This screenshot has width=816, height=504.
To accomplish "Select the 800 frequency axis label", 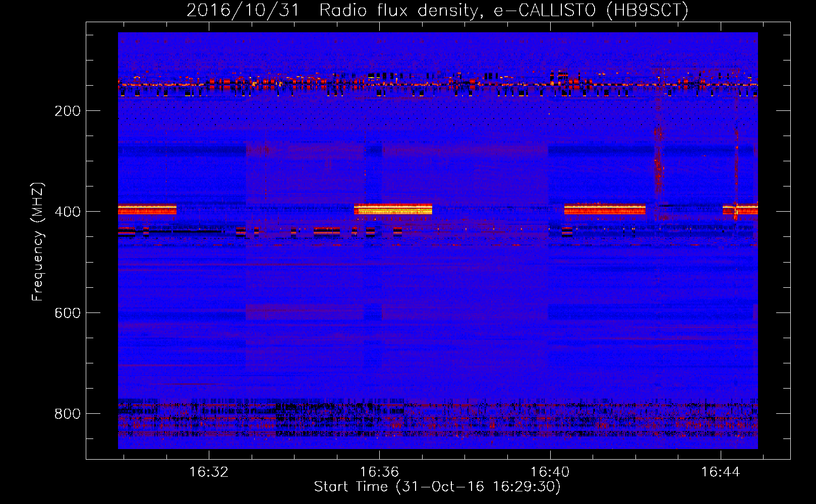I will [68, 414].
